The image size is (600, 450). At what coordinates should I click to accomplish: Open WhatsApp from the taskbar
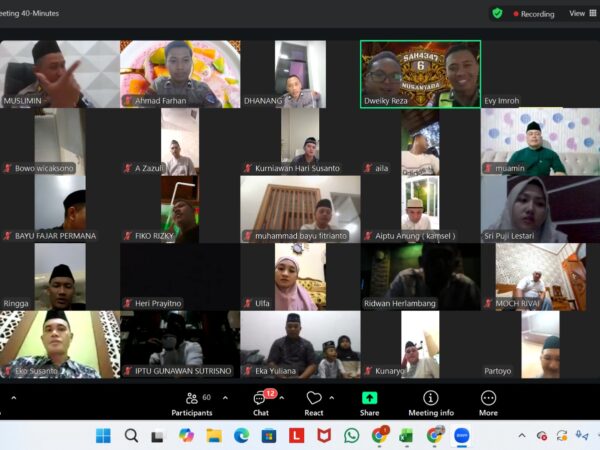coord(352,435)
